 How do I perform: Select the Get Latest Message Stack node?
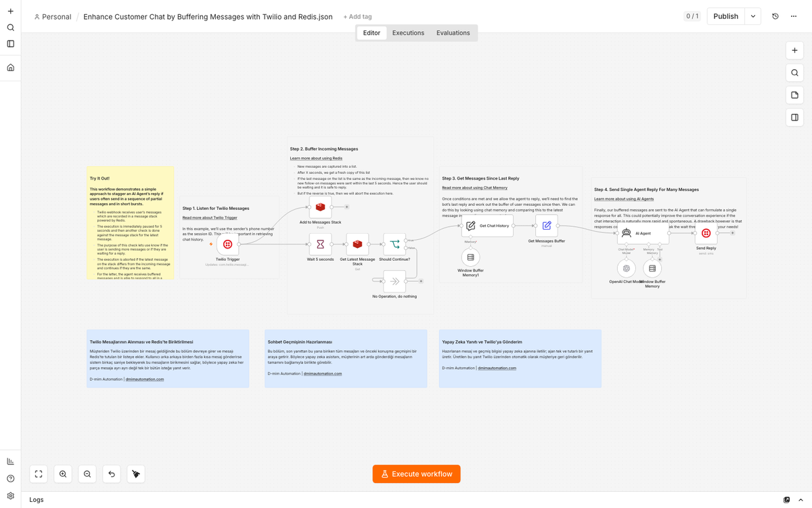[357, 245]
